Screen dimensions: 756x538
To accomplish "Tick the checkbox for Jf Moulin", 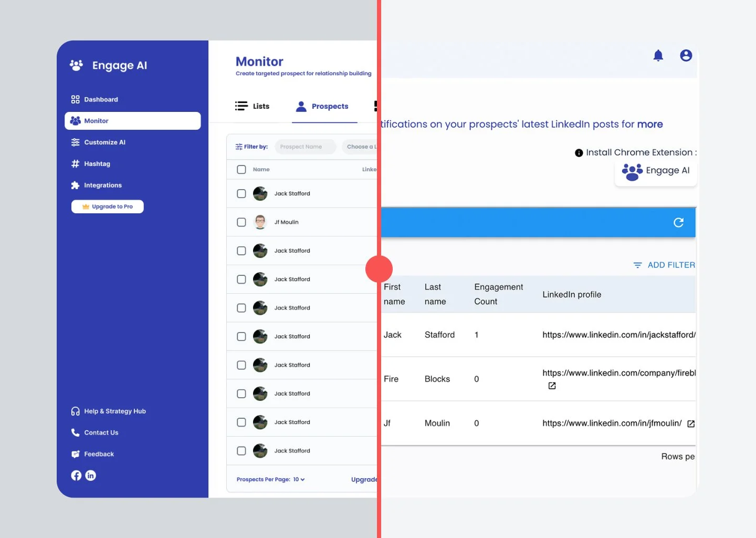I will (241, 222).
